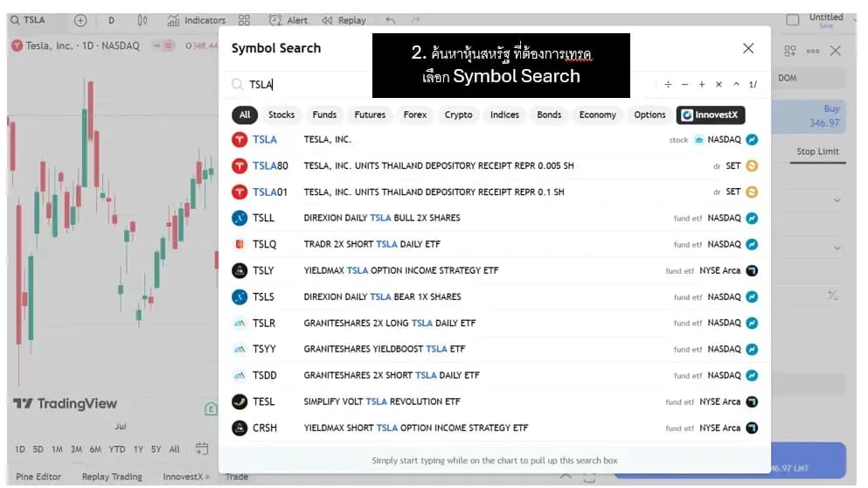
Task: Redo the last chart action
Action: click(415, 20)
